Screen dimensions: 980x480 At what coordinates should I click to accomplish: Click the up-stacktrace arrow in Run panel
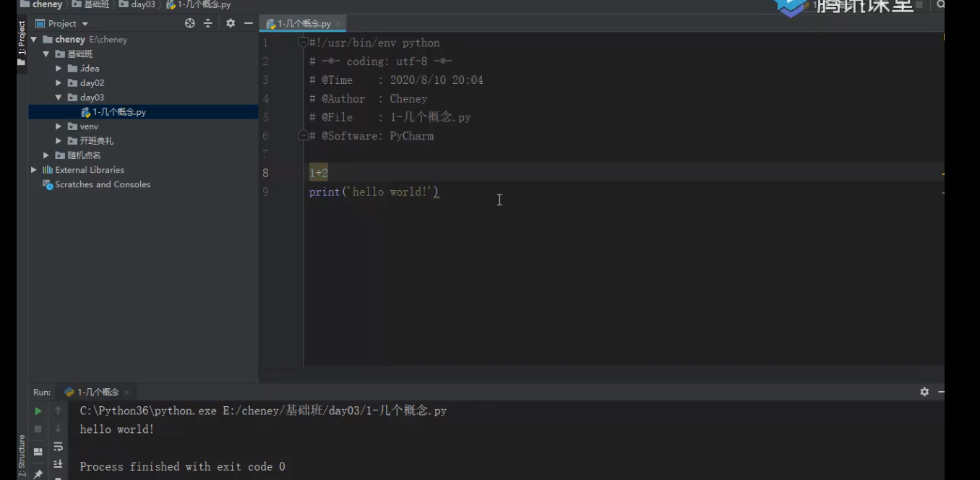point(58,411)
